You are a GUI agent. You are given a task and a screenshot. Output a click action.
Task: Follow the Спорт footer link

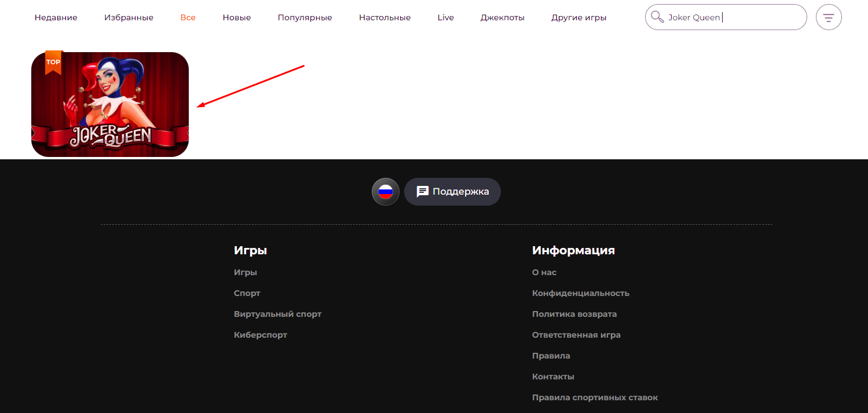pos(247,293)
